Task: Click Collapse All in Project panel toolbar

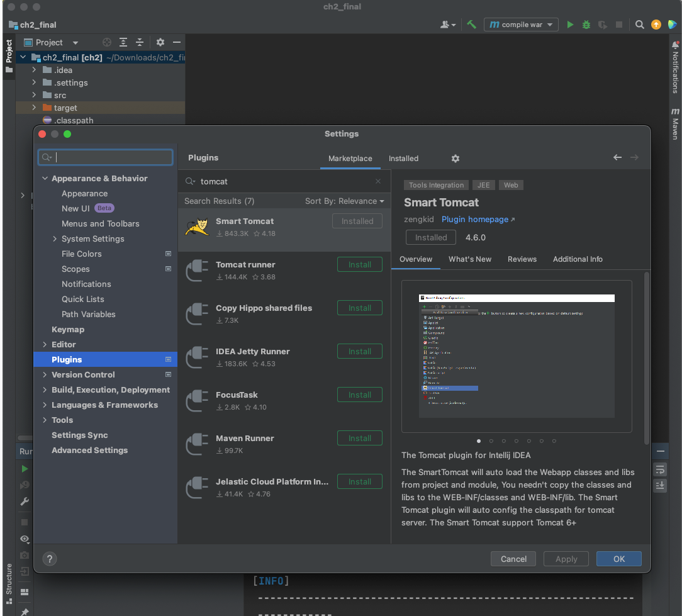Action: pyautogui.click(x=140, y=42)
